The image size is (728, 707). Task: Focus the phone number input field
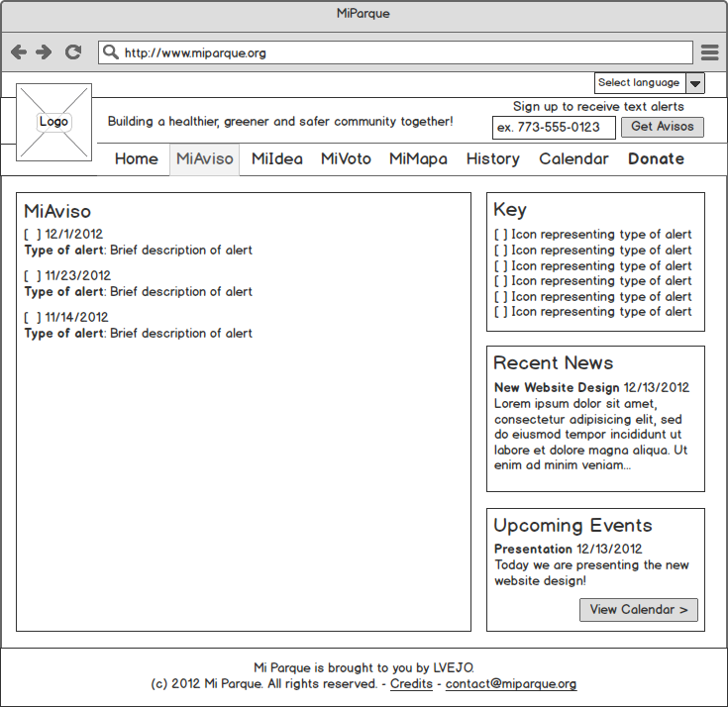[554, 127]
